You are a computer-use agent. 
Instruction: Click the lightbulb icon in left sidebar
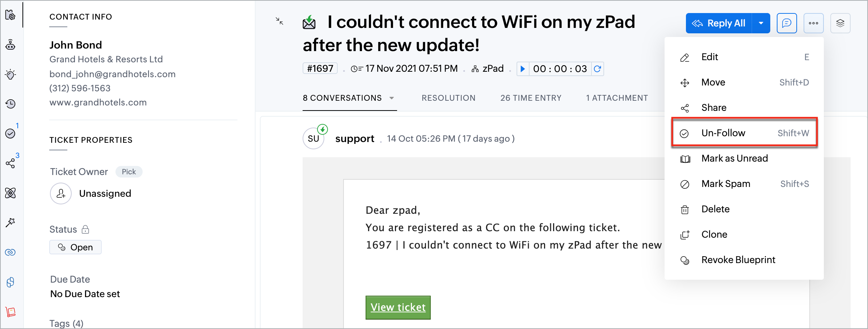pyautogui.click(x=10, y=75)
